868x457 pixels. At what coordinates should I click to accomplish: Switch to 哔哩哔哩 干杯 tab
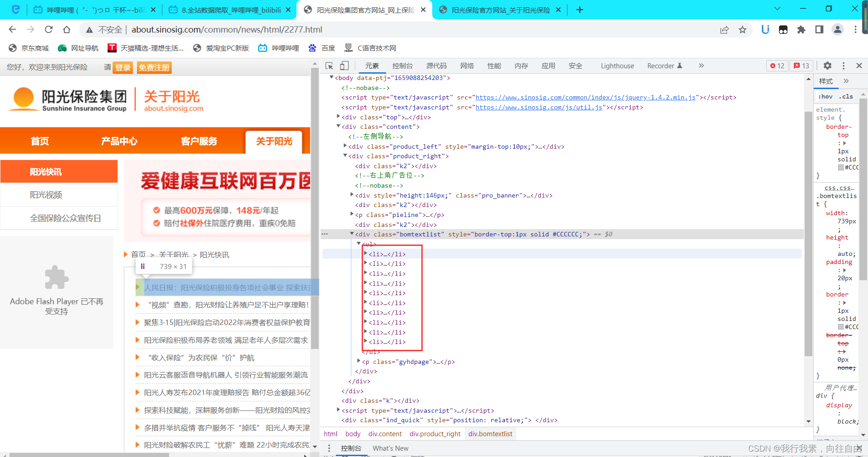[x=95, y=9]
